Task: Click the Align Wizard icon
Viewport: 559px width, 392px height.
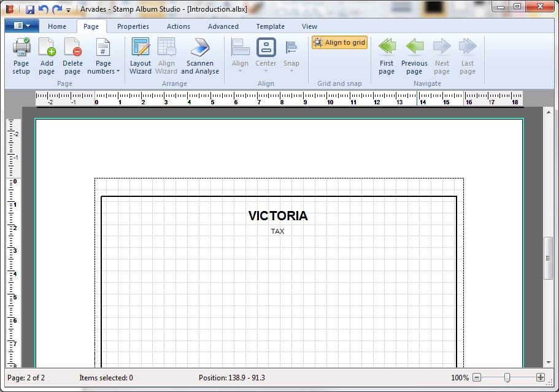Action: [x=166, y=56]
